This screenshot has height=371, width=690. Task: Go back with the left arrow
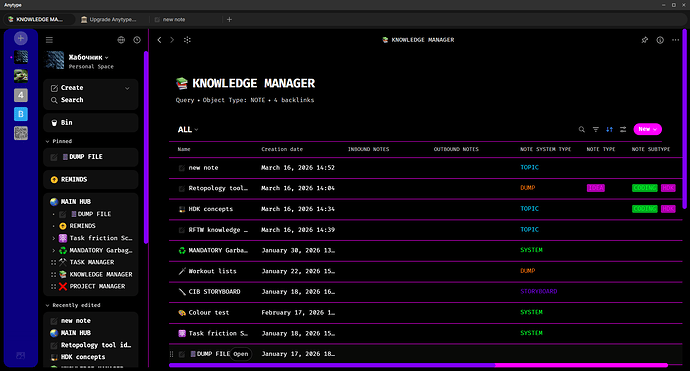[x=159, y=40]
